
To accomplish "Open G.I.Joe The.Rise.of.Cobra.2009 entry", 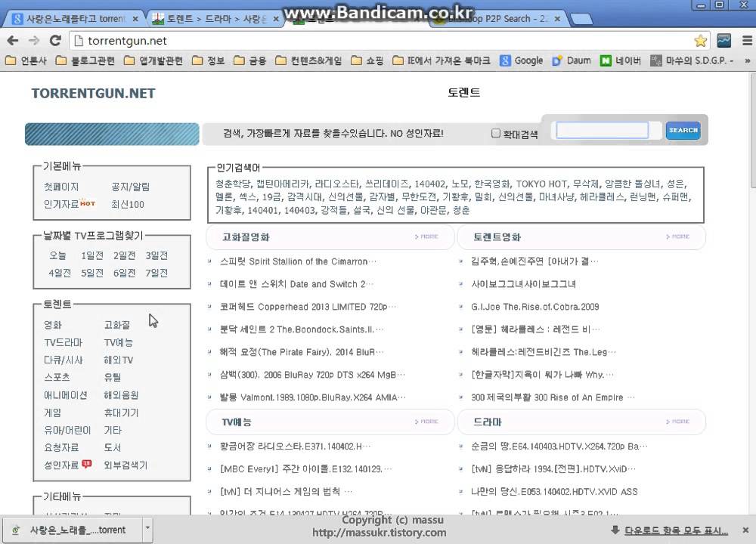I will pyautogui.click(x=534, y=307).
